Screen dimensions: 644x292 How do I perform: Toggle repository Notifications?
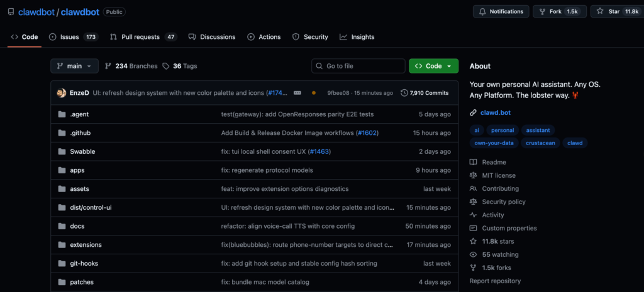501,11
